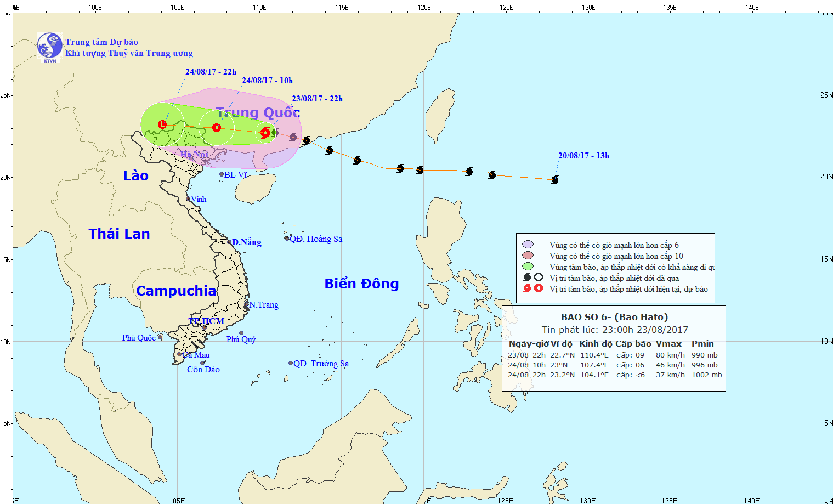
Task: Click the 'Campuchia' country label
Action: (x=176, y=291)
